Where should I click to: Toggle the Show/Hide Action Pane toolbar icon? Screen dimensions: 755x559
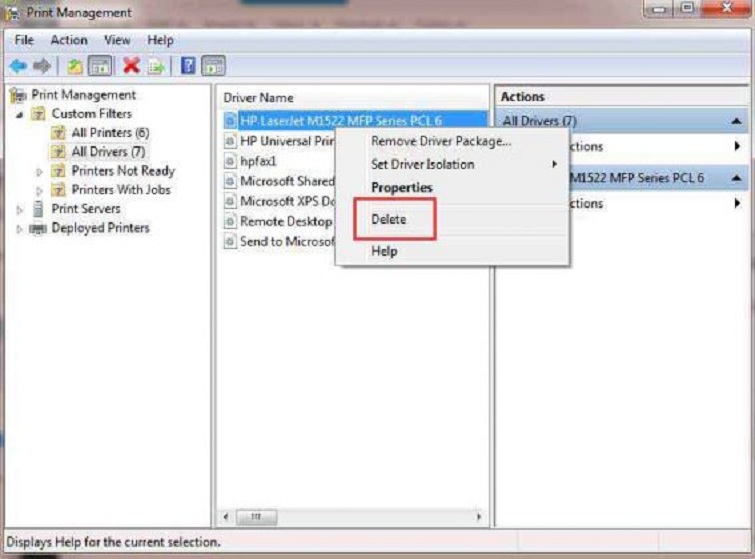(213, 66)
